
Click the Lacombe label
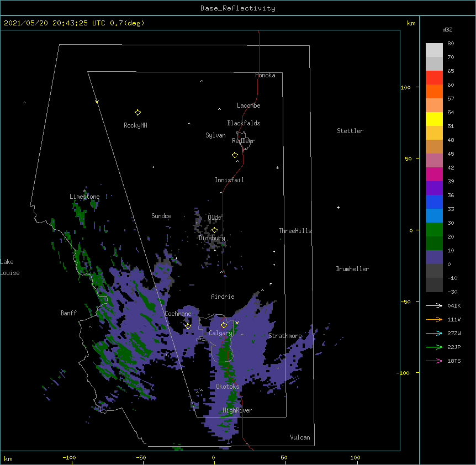click(x=248, y=105)
